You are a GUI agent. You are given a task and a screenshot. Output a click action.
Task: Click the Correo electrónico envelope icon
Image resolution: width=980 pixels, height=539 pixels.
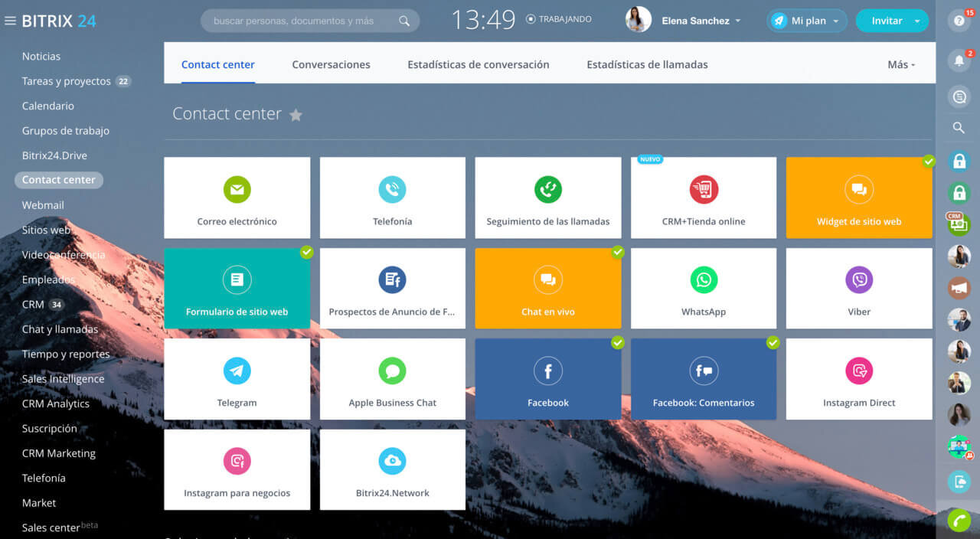click(237, 190)
